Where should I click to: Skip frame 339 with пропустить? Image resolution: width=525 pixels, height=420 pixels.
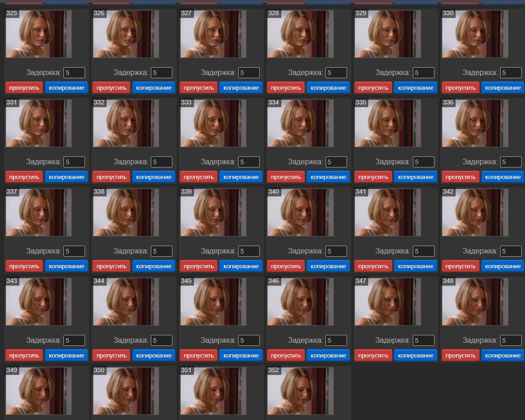(x=199, y=266)
